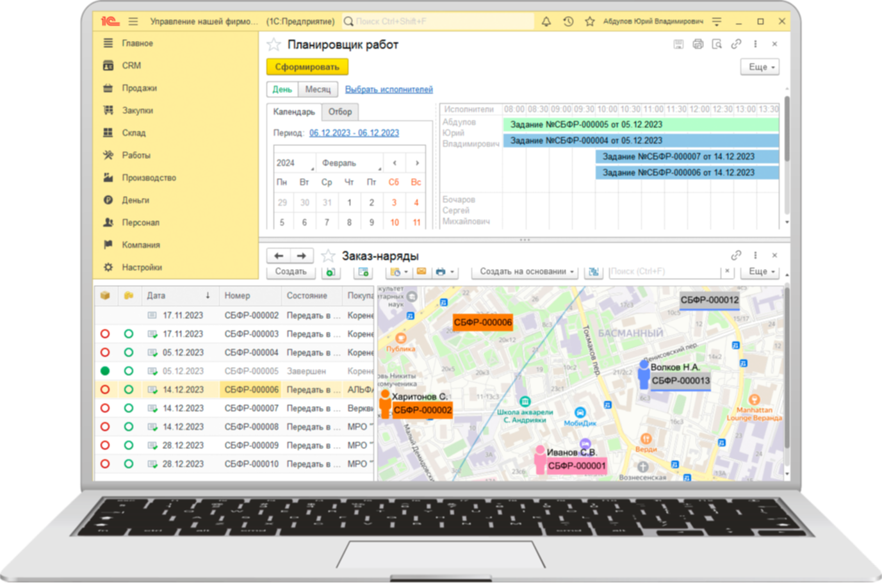Go to the Компания section
882x588 pixels.
click(x=141, y=245)
